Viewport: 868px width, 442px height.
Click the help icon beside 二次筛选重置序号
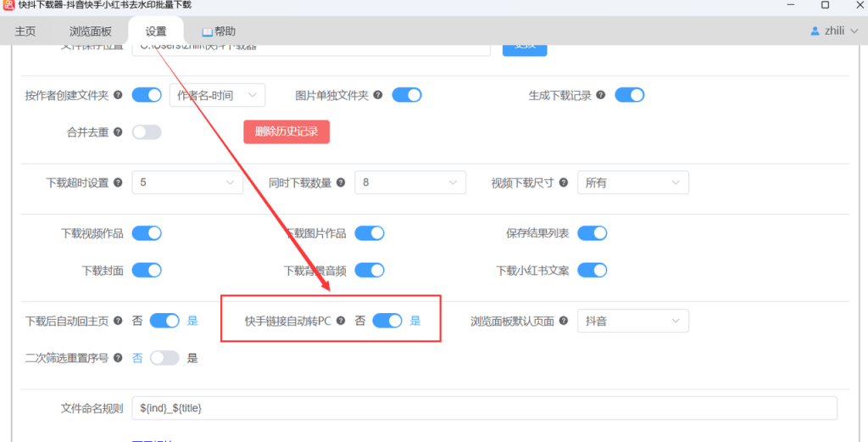tap(118, 358)
